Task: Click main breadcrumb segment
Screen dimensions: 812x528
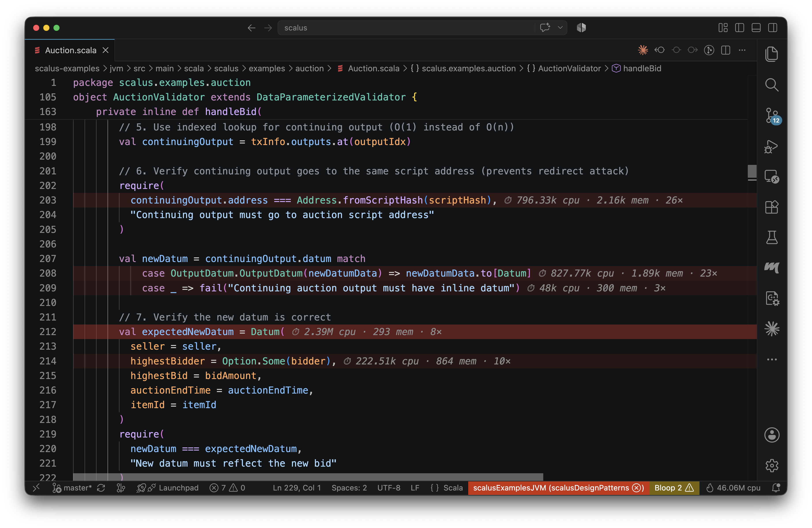Action: pos(164,68)
